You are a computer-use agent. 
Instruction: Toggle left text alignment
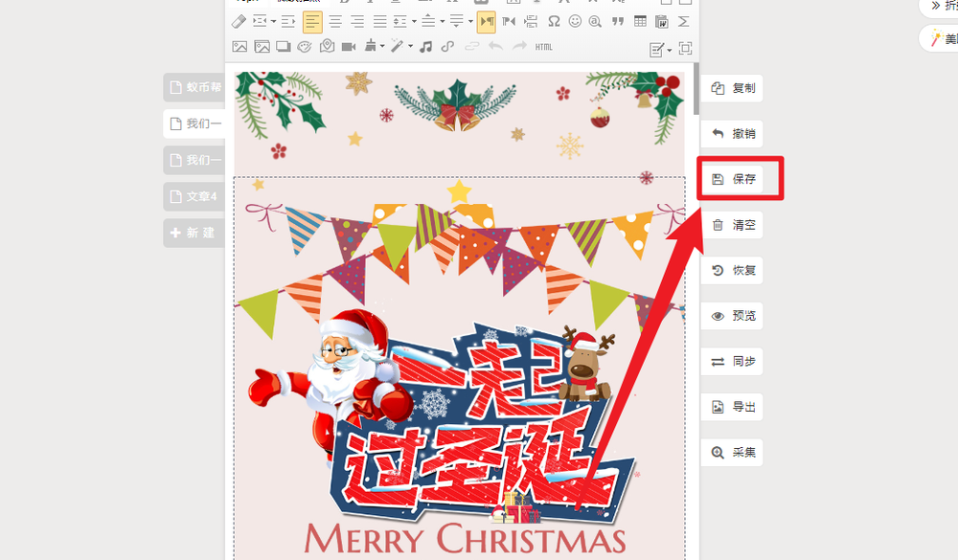[312, 22]
